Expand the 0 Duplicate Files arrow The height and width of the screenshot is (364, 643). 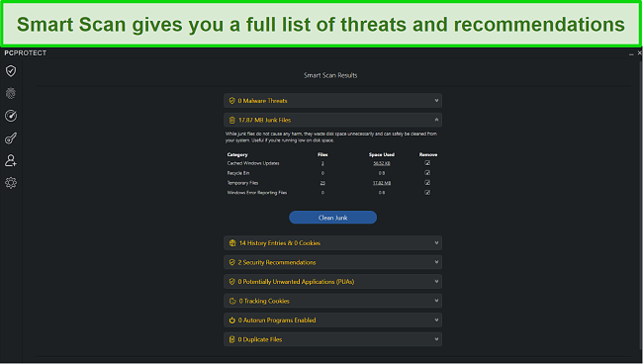(x=436, y=339)
